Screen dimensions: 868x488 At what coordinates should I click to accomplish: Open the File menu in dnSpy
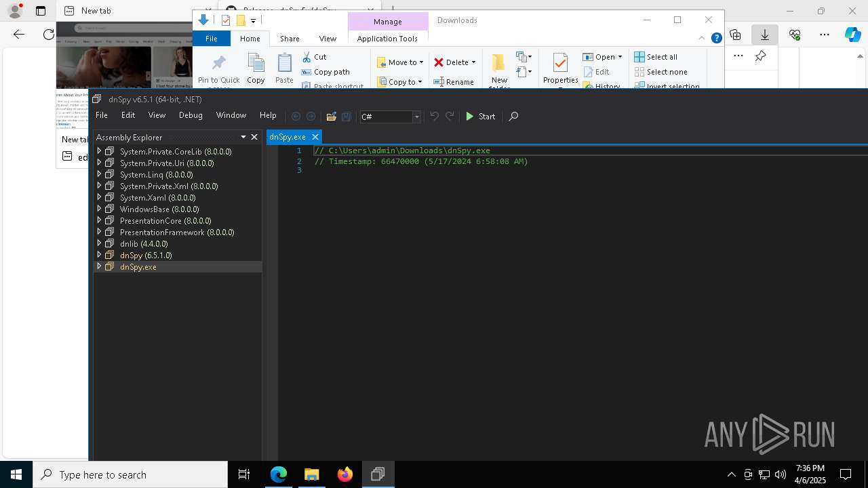coord(101,115)
